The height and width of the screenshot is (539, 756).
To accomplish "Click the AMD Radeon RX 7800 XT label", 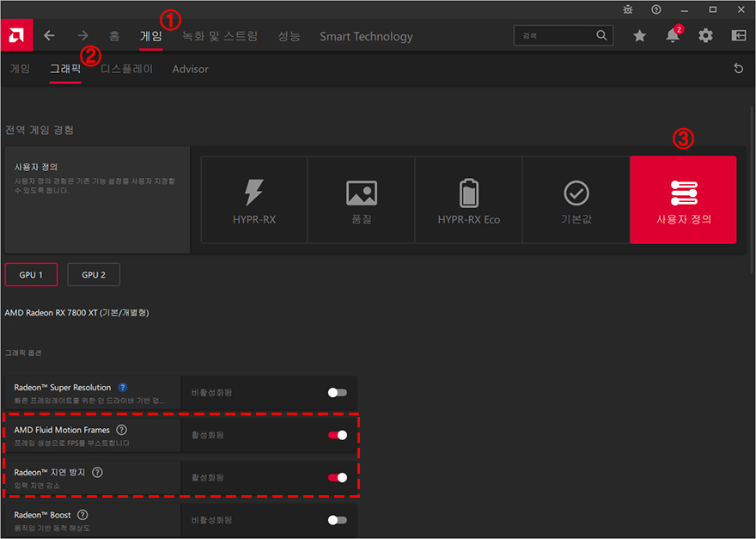I will click(76, 313).
